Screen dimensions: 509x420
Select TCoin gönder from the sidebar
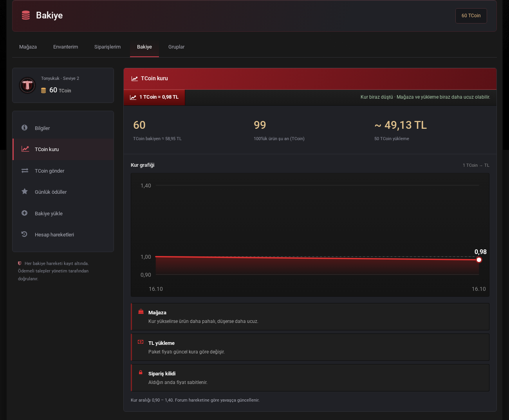(63, 171)
